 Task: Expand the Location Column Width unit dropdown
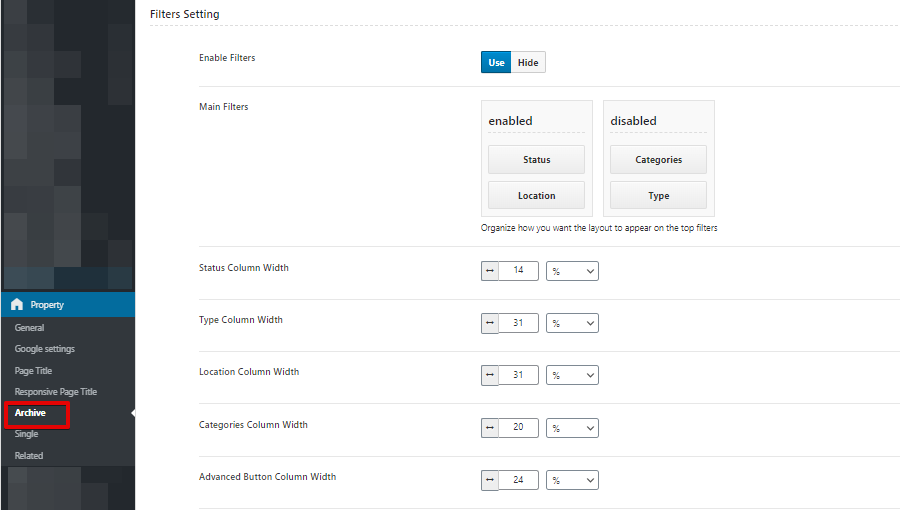click(x=572, y=375)
